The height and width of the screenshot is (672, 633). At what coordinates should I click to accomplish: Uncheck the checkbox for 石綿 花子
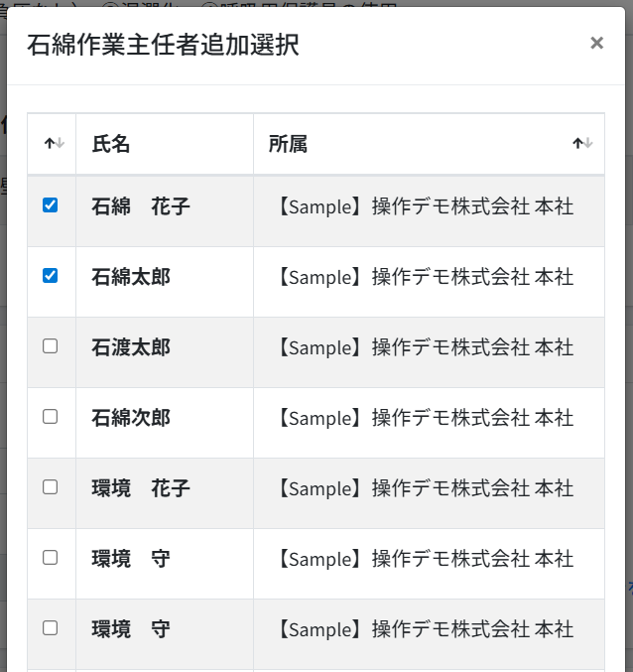pos(51,205)
